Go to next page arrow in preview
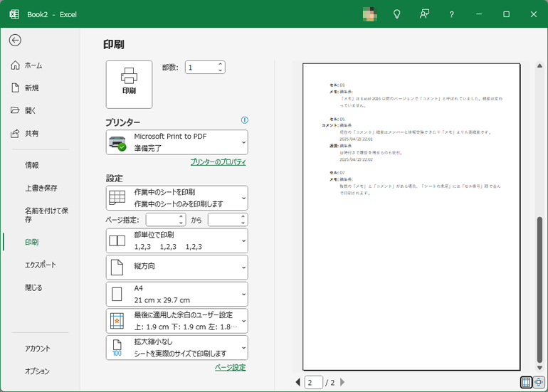The width and height of the screenshot is (548, 392). pos(342,383)
